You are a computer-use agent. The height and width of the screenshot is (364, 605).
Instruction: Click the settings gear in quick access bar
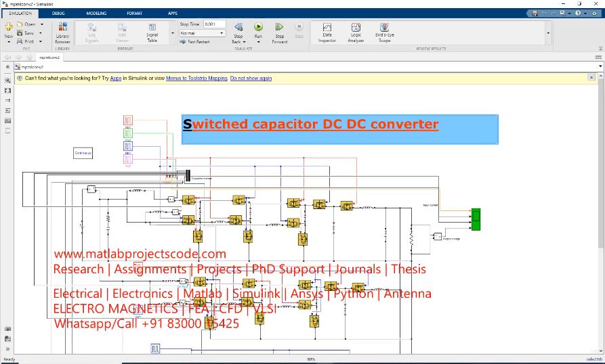(x=594, y=13)
